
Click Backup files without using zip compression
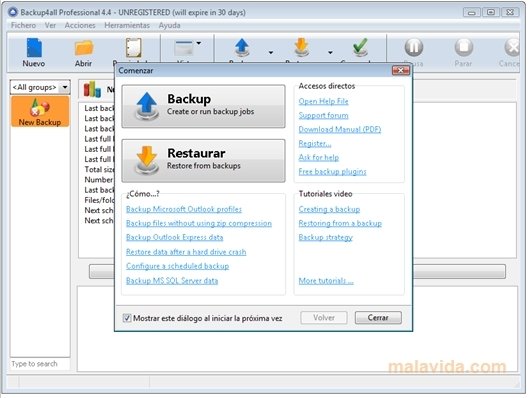coord(199,223)
